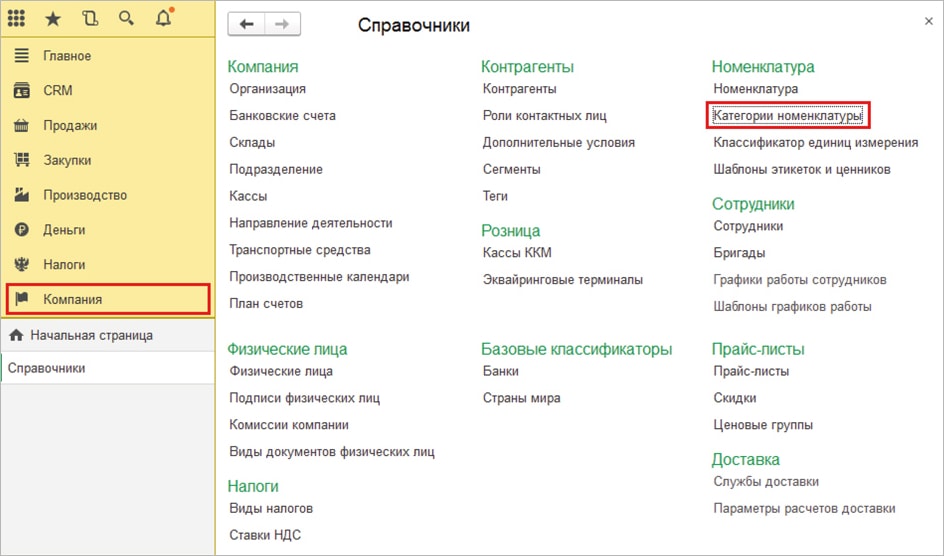Select Продажи section in sidebar
944x556 pixels.
coord(70,126)
